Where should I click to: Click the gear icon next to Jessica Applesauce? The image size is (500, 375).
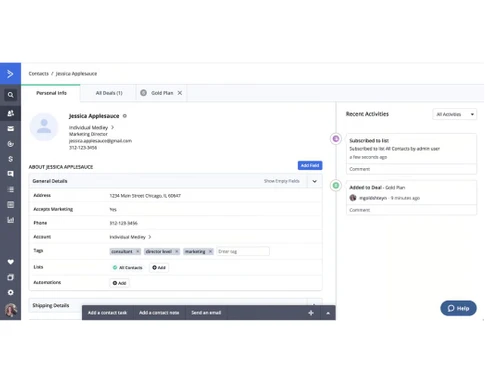(125, 116)
